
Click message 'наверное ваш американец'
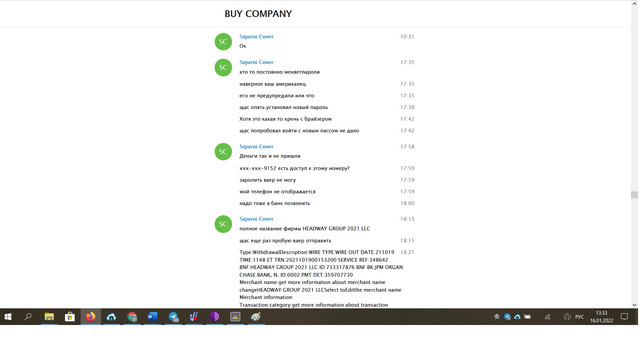(x=272, y=84)
